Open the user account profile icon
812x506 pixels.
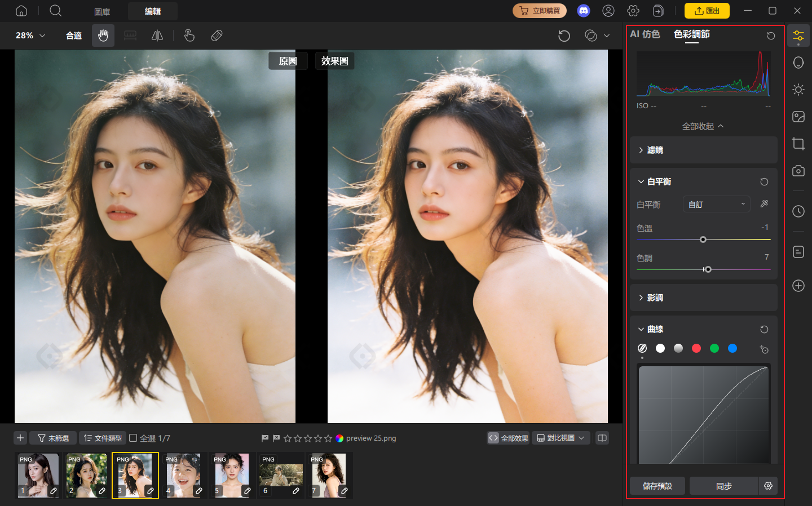tap(608, 11)
